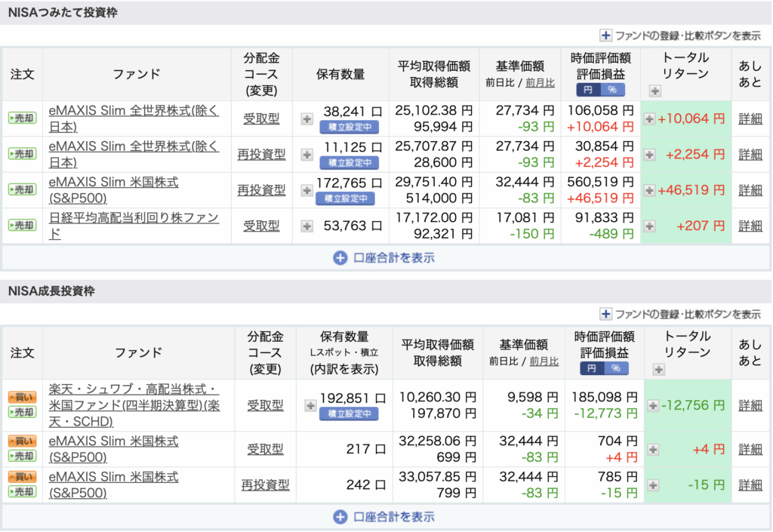Change 受取型 course for 217口 row
This screenshot has height=532, width=773.
point(265,449)
